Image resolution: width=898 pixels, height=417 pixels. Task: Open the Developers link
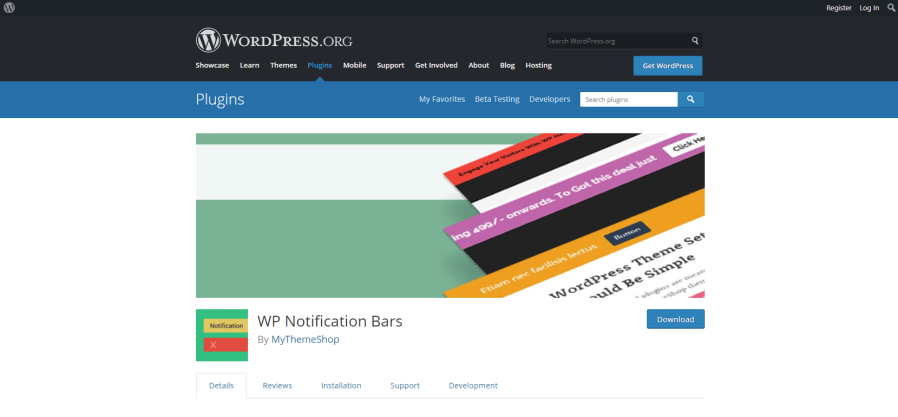[x=550, y=99]
